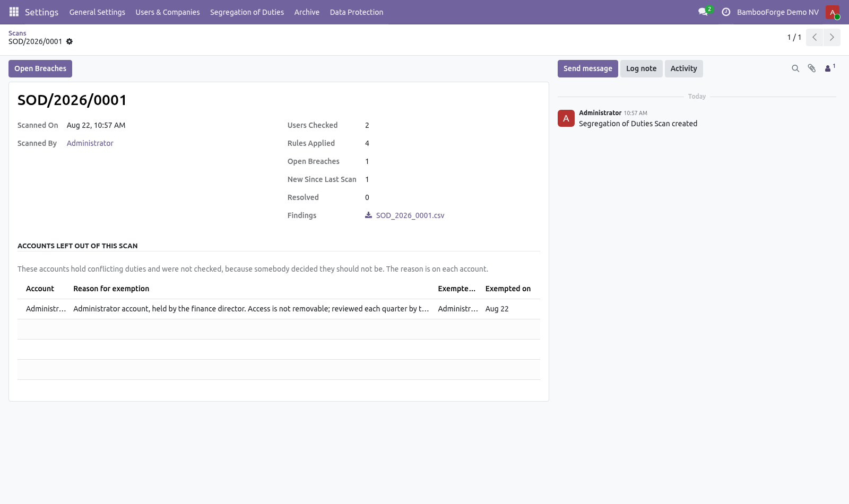The height and width of the screenshot is (504, 849).
Task: Click the Activity button
Action: pyautogui.click(x=683, y=68)
